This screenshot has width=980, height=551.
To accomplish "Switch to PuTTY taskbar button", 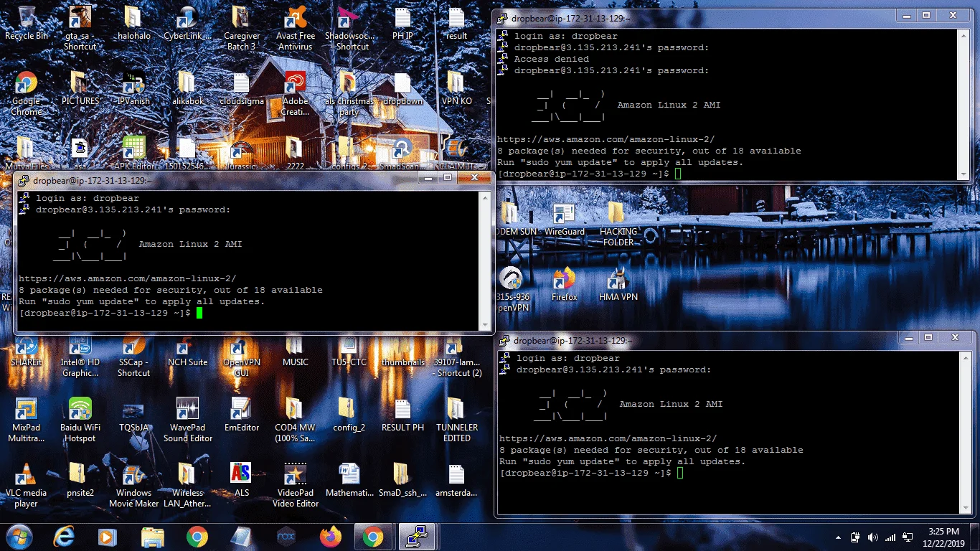I will 418,537.
